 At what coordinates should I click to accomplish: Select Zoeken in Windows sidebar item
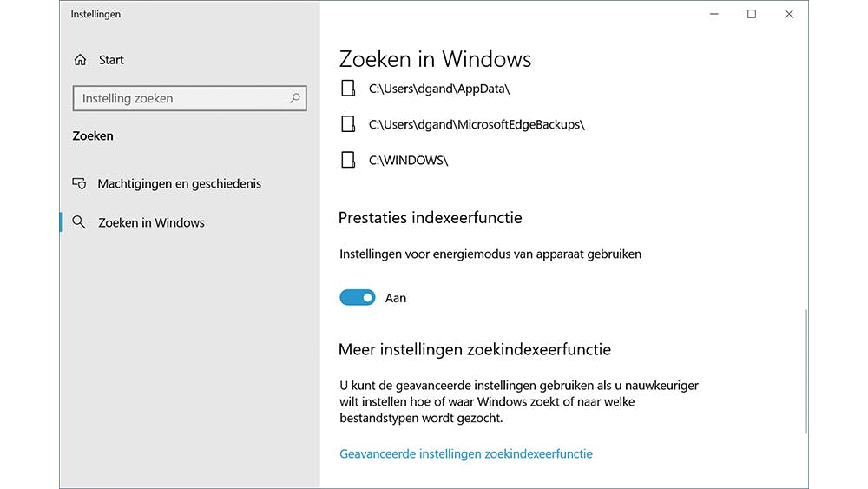click(x=151, y=222)
